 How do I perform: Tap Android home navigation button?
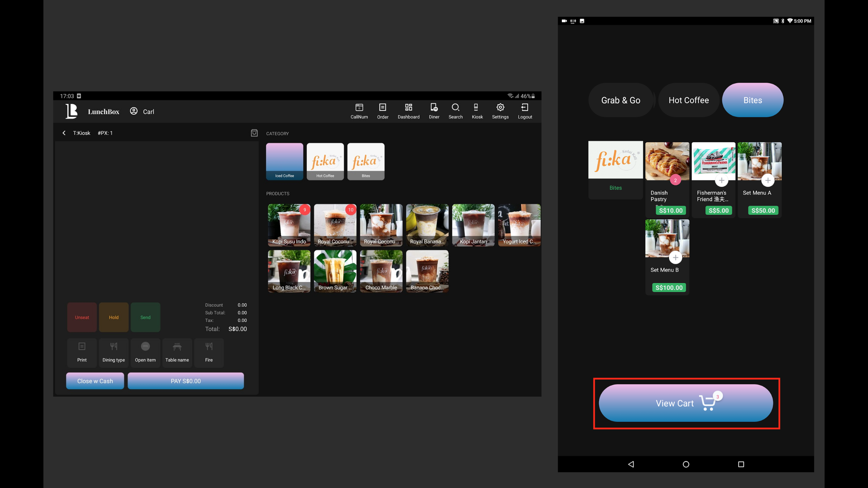[686, 464]
